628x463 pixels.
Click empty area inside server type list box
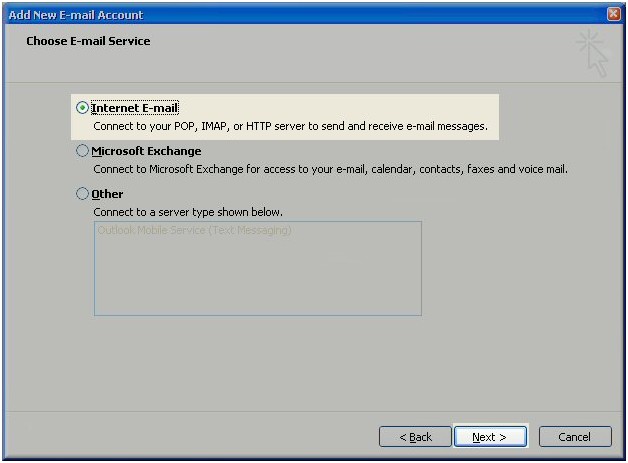coord(257,280)
